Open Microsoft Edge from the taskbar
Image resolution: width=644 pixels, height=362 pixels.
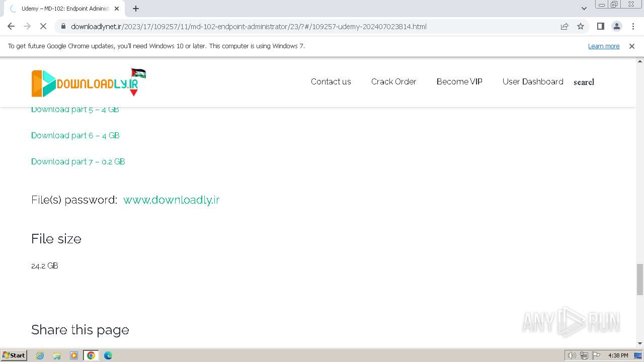pos(108,355)
